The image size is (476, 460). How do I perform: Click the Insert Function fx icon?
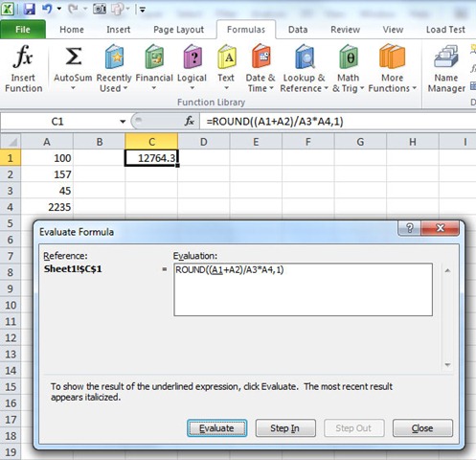[23, 57]
